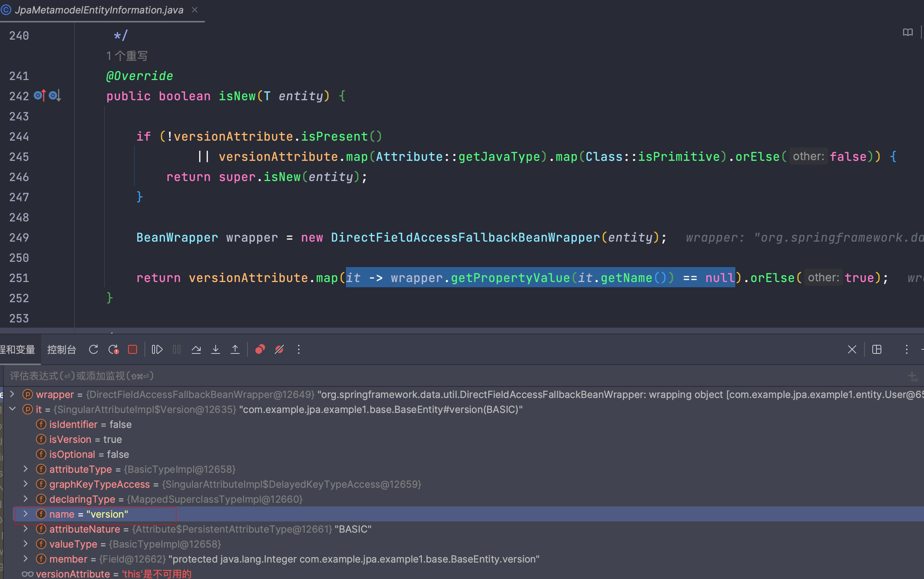The width and height of the screenshot is (924, 579).
Task: Click the step over debugger icon
Action: [x=197, y=350]
